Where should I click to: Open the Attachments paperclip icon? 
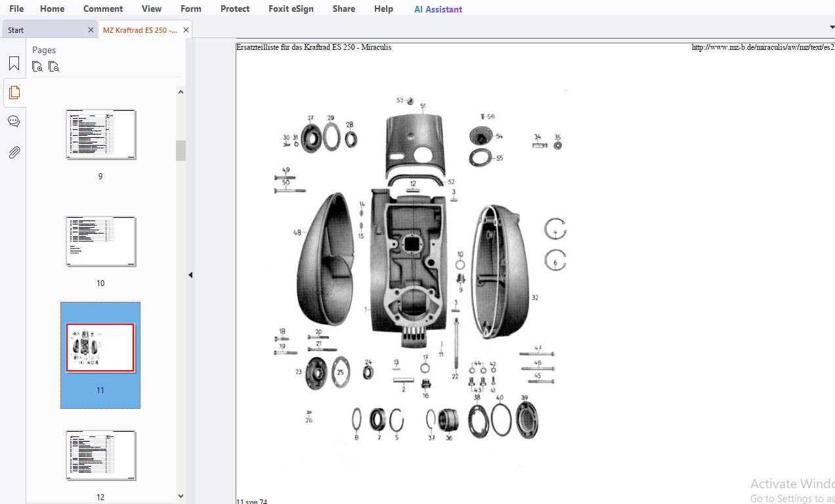click(14, 152)
